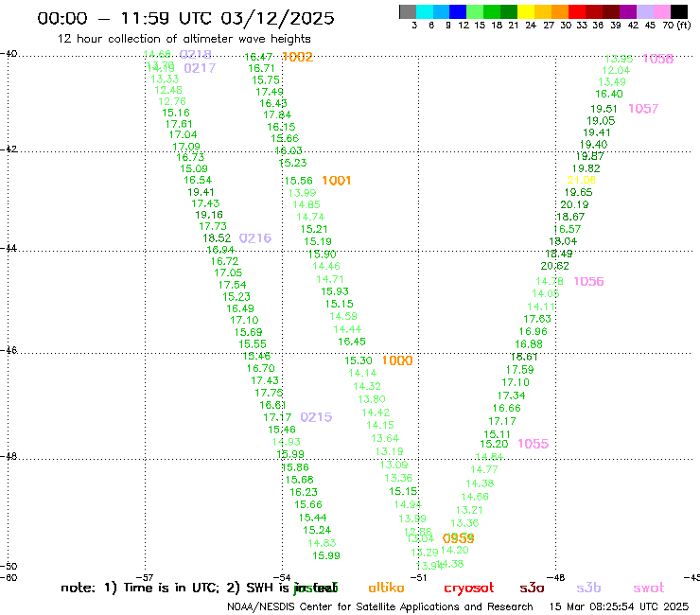
Task: Click the 19.65 wave height value
Action: coord(579,192)
